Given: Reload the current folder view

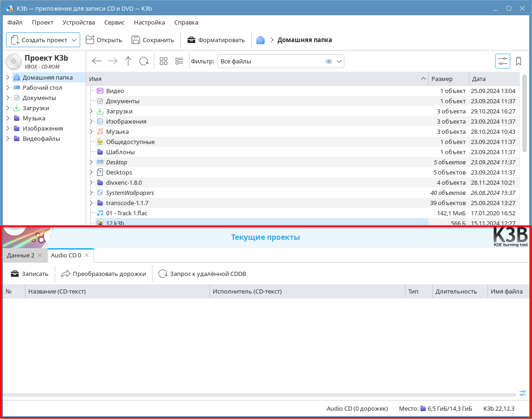Looking at the screenshot, I should [x=144, y=61].
